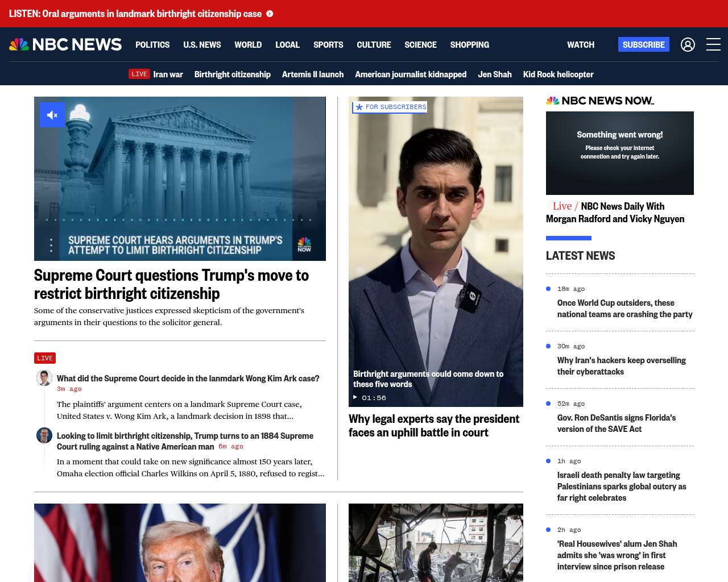The image size is (728, 582).
Task: Click the NBC News Now live player
Action: tap(619, 153)
